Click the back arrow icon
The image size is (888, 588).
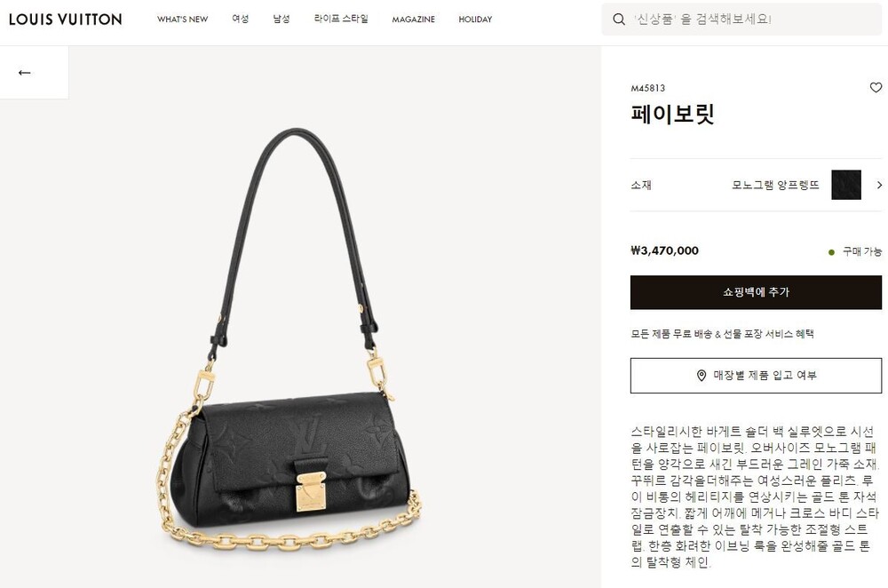point(24,73)
